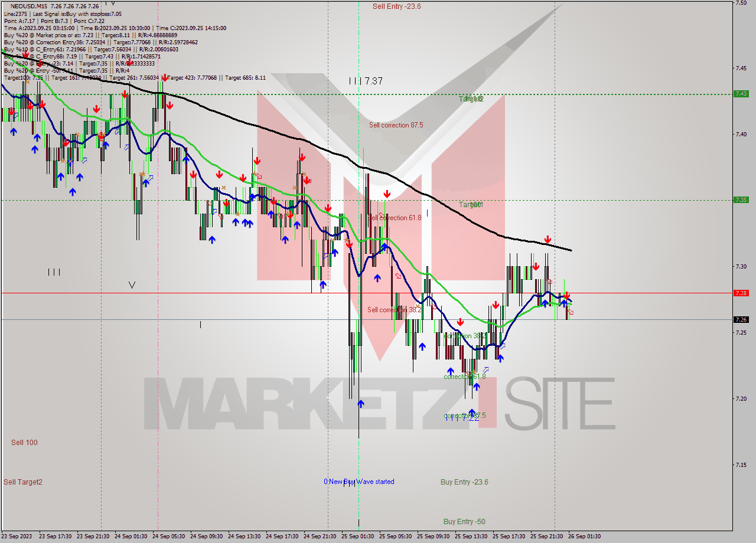This screenshot has width=756, height=543.
Task: Click the green 'correction 87.5' label
Action: [x=465, y=416]
